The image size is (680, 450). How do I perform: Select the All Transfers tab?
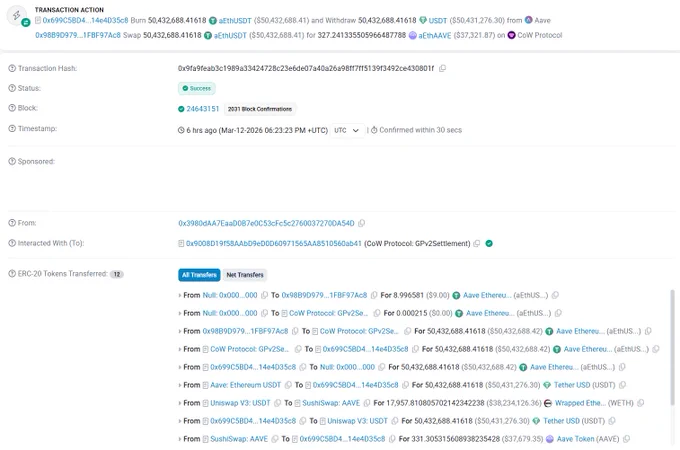(199, 275)
